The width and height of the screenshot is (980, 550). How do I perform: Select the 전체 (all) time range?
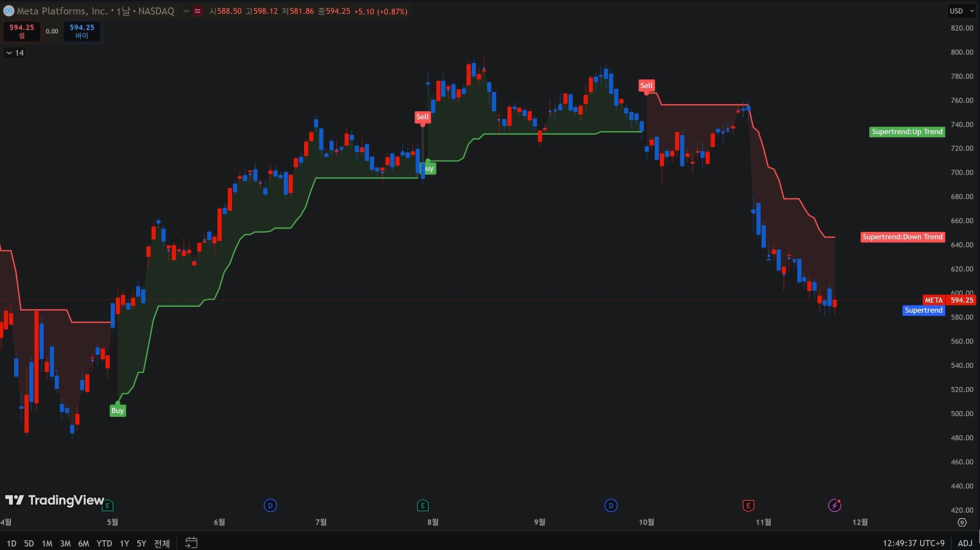(162, 543)
